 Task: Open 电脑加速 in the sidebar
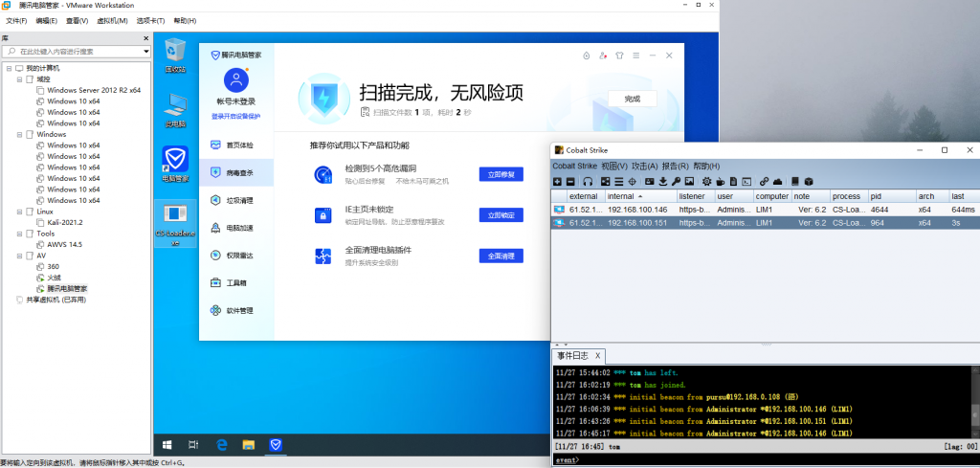click(236, 228)
